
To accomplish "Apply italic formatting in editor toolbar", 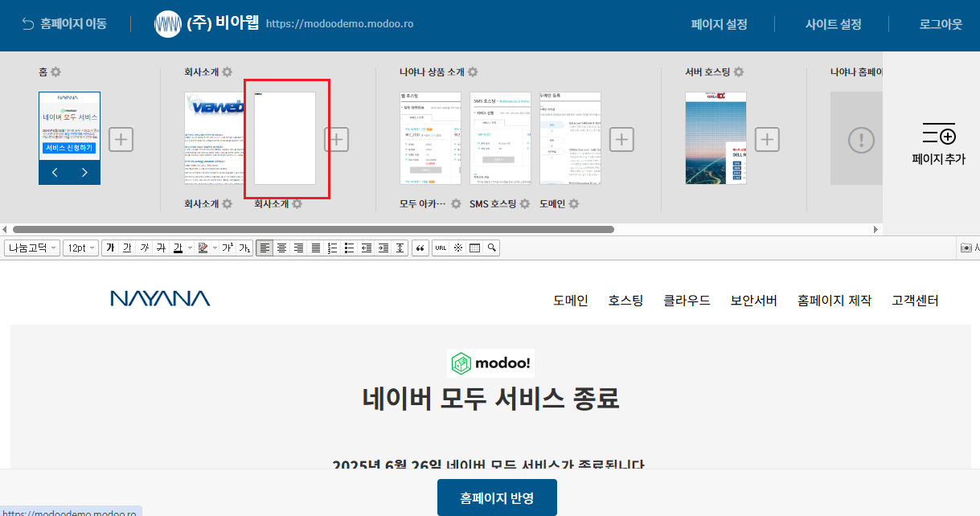I will coord(144,248).
